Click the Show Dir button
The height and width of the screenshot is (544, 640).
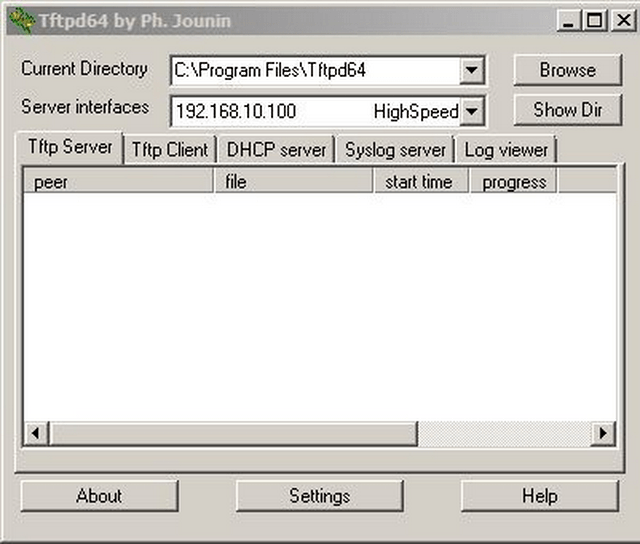point(567,110)
